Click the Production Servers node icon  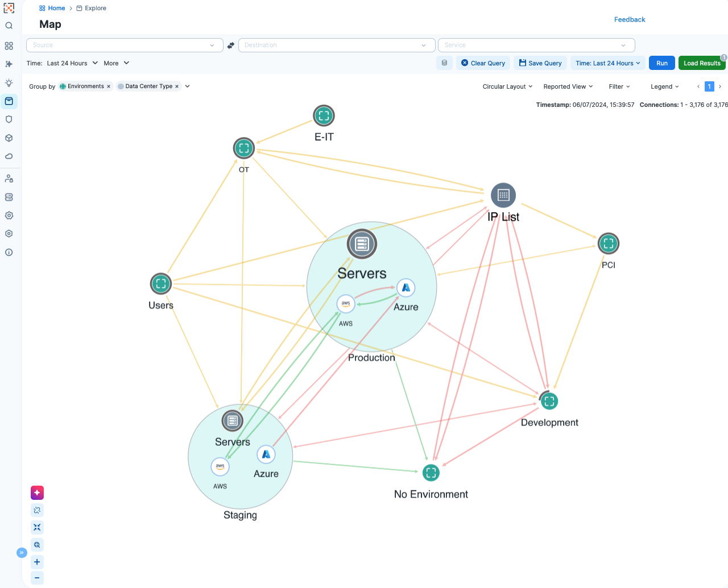[362, 244]
